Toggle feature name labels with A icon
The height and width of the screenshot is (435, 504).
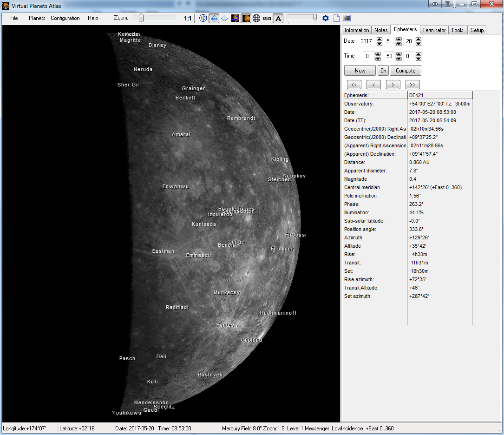tap(278, 18)
